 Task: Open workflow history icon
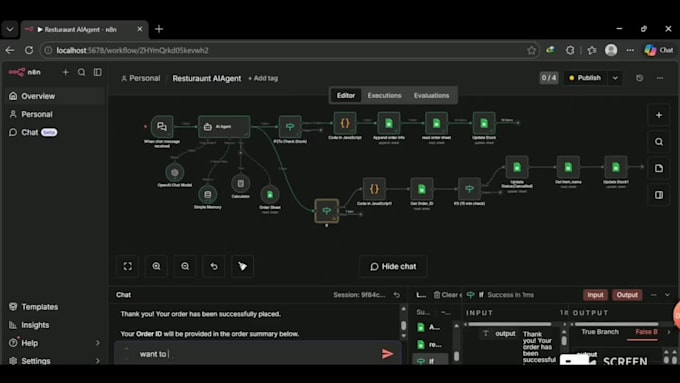point(639,78)
